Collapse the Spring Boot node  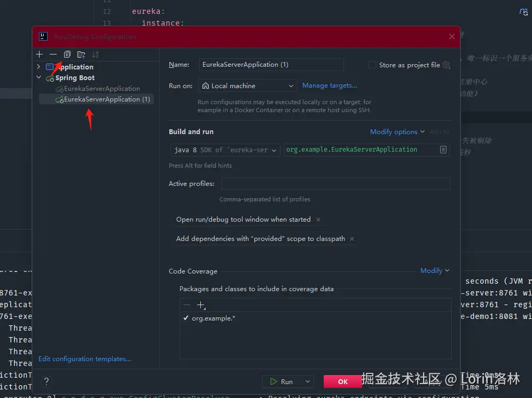38,77
